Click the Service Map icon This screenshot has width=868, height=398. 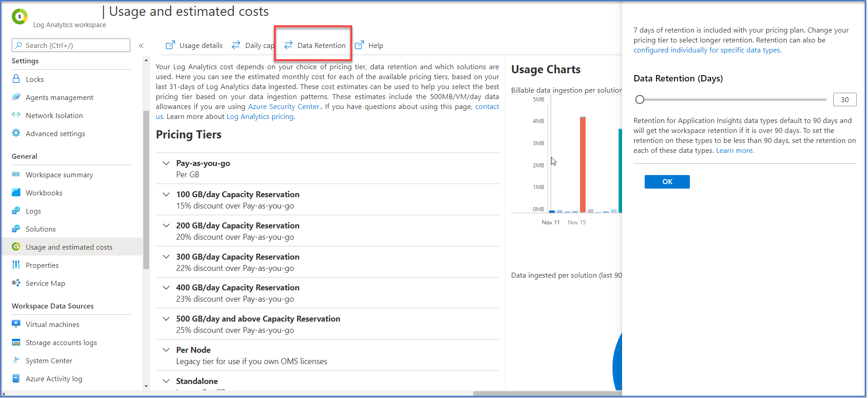[x=16, y=283]
